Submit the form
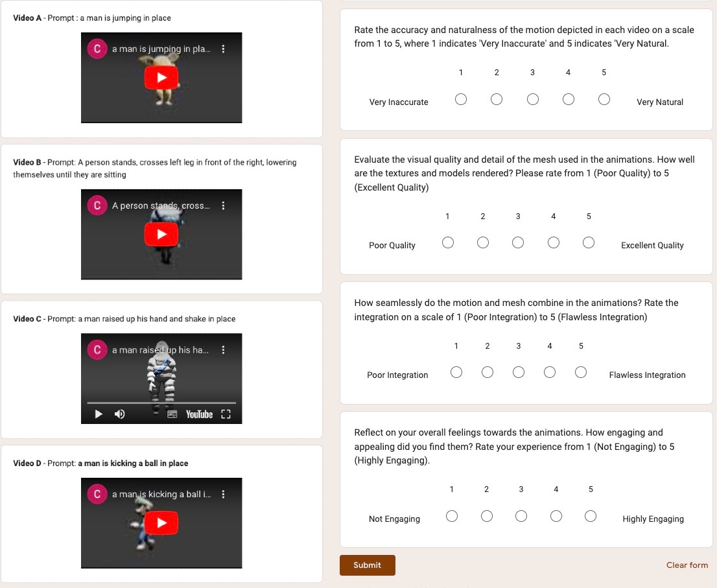The image size is (717, 588). 367,565
